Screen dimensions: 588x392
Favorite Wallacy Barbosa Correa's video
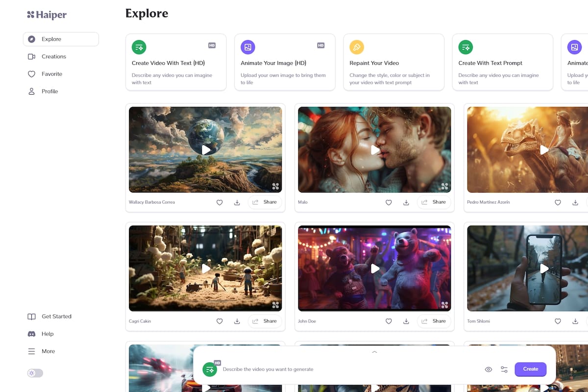[x=220, y=202]
